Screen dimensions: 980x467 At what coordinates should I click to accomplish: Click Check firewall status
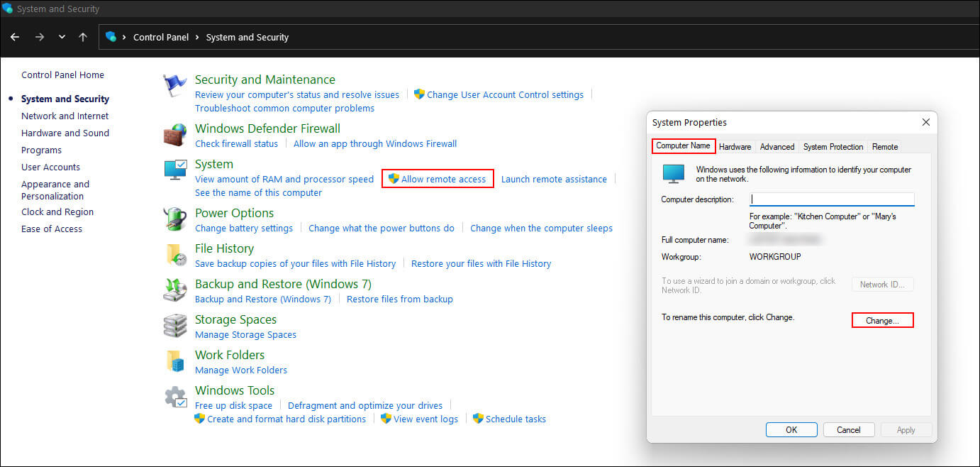236,144
